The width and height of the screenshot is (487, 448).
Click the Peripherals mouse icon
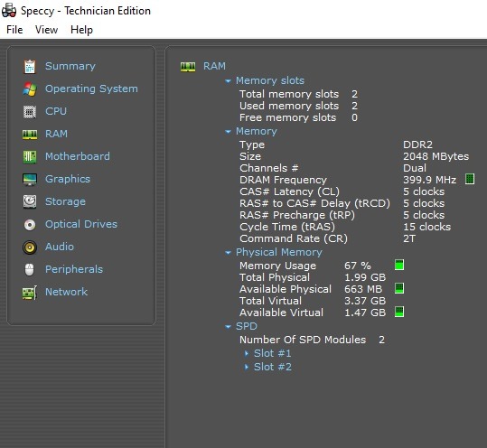(x=30, y=269)
